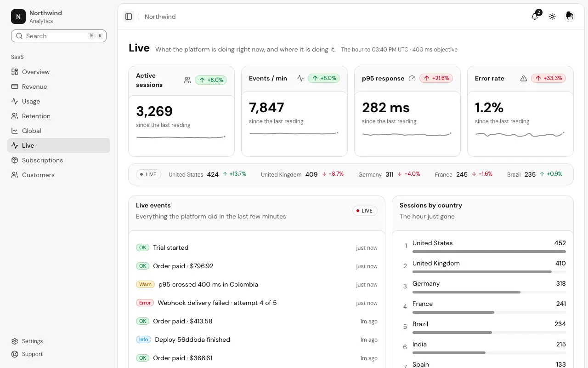Click the 1.2% error rate value
The image size is (588, 368).
tap(489, 108)
